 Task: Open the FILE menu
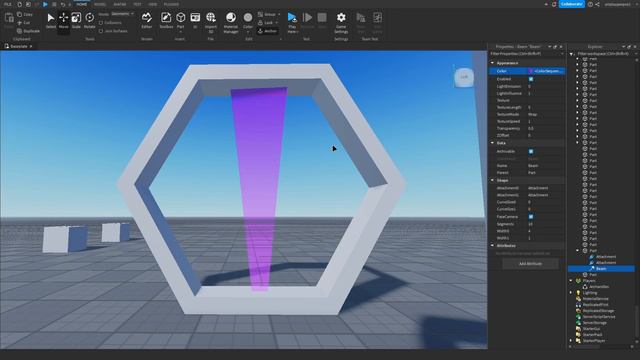tap(8, 4)
